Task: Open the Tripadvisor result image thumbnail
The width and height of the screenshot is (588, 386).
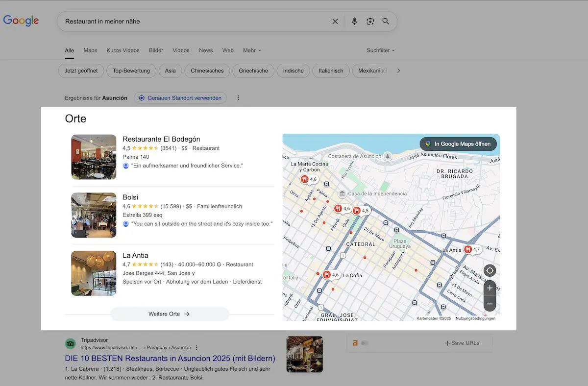Action: click(305, 354)
